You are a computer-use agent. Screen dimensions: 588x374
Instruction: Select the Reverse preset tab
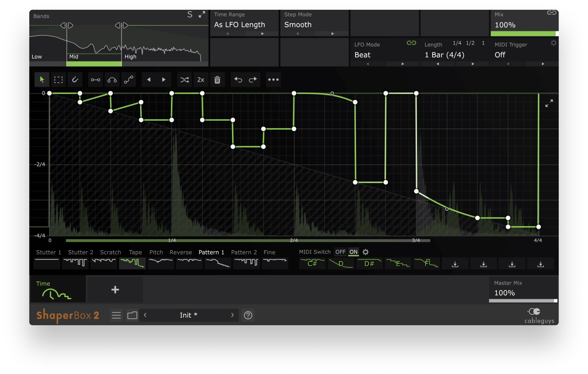point(181,252)
